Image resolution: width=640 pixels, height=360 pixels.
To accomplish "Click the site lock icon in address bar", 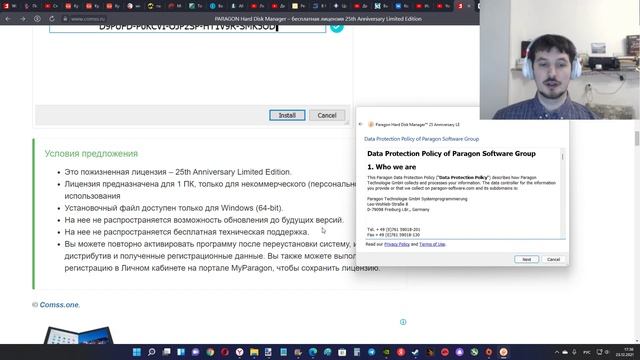I will (65, 19).
